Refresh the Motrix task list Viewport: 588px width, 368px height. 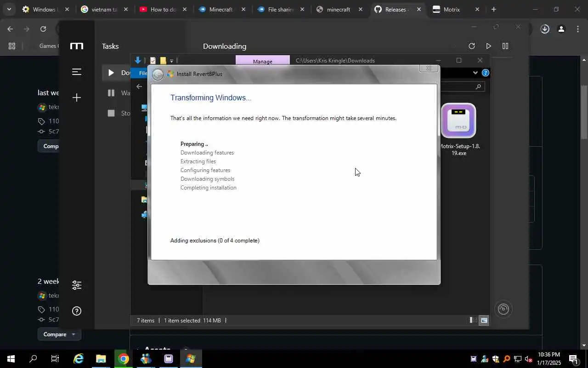[x=471, y=46]
